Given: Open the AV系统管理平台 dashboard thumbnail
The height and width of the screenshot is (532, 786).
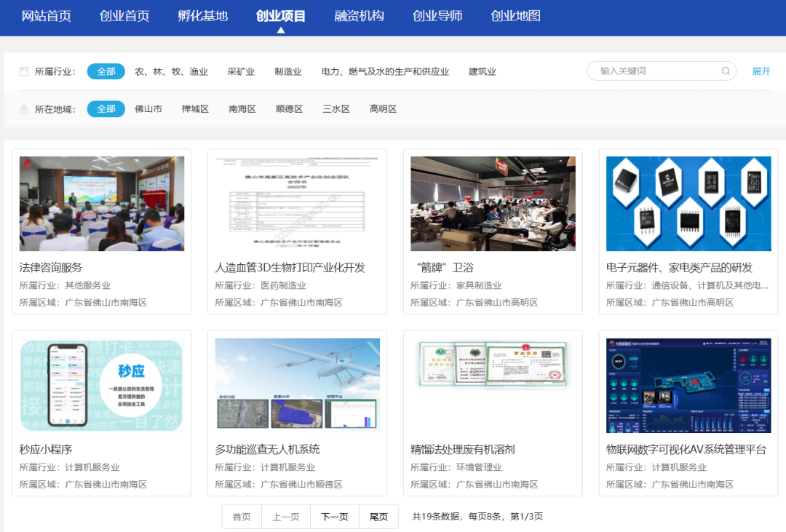Looking at the screenshot, I should tap(688, 386).
